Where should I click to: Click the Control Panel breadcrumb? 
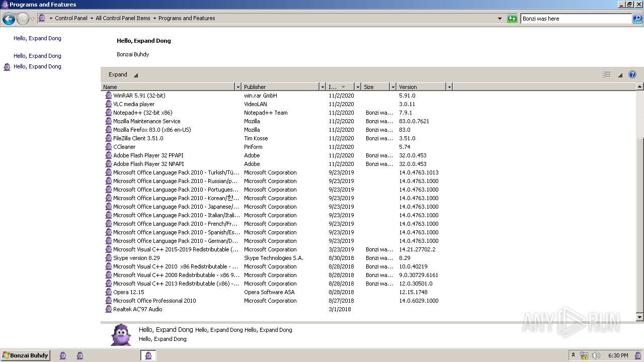[71, 18]
